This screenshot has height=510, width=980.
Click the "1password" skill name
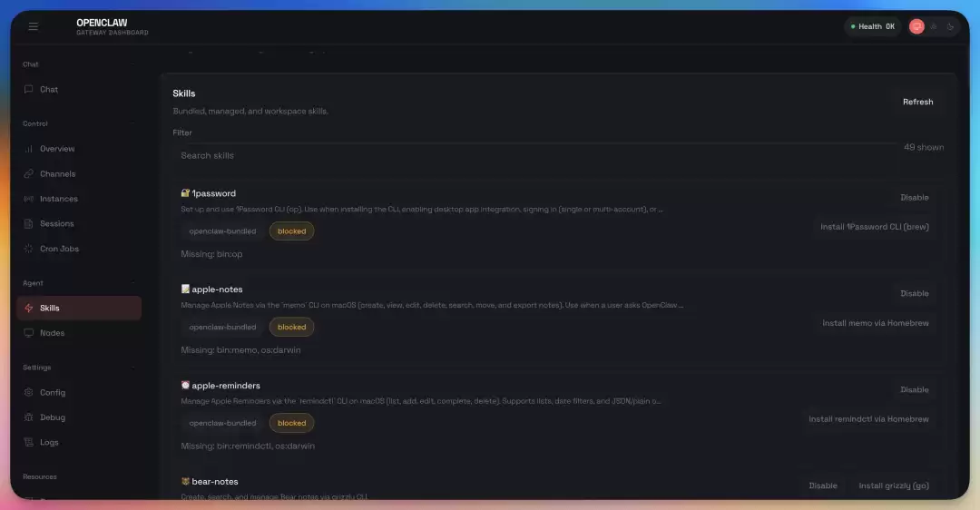pos(214,193)
